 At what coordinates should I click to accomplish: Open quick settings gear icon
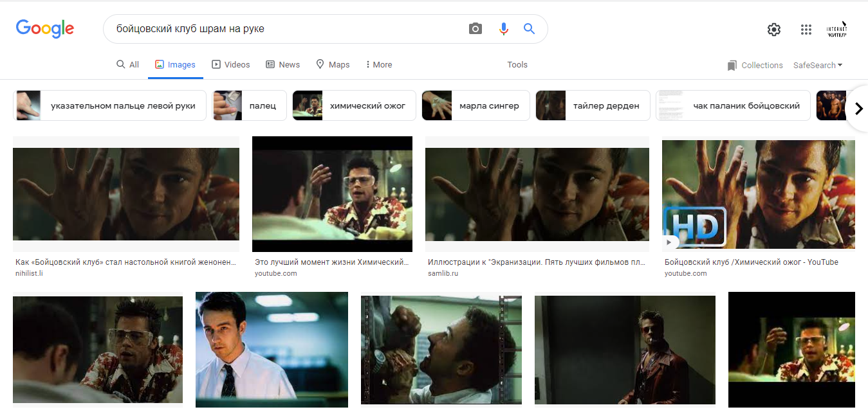click(x=774, y=30)
